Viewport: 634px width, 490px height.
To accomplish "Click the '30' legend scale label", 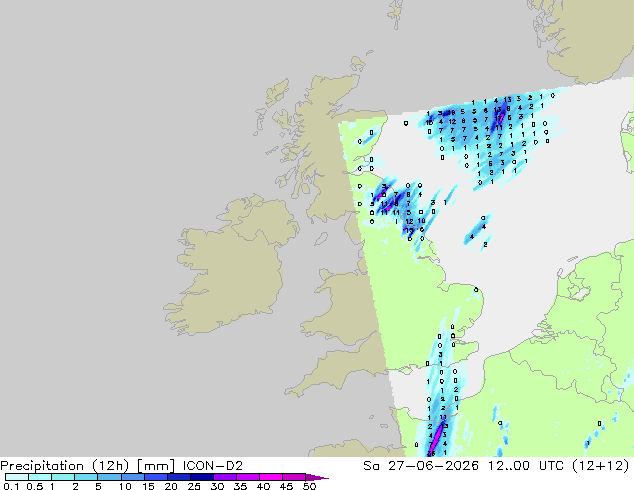I will point(217,486).
